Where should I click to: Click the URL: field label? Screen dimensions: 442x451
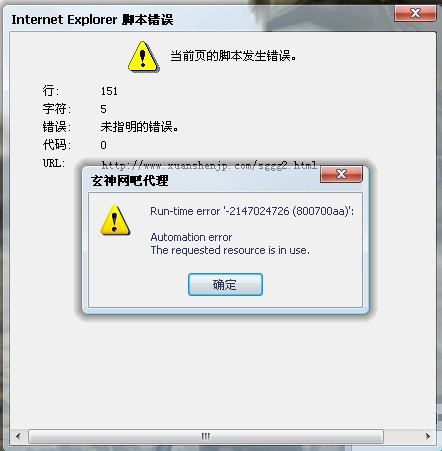54,163
